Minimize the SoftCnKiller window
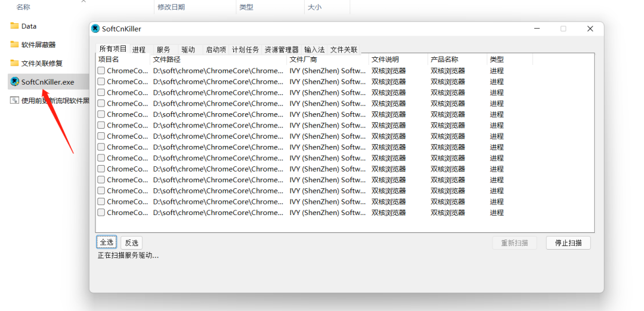The width and height of the screenshot is (644, 311). coord(537,29)
